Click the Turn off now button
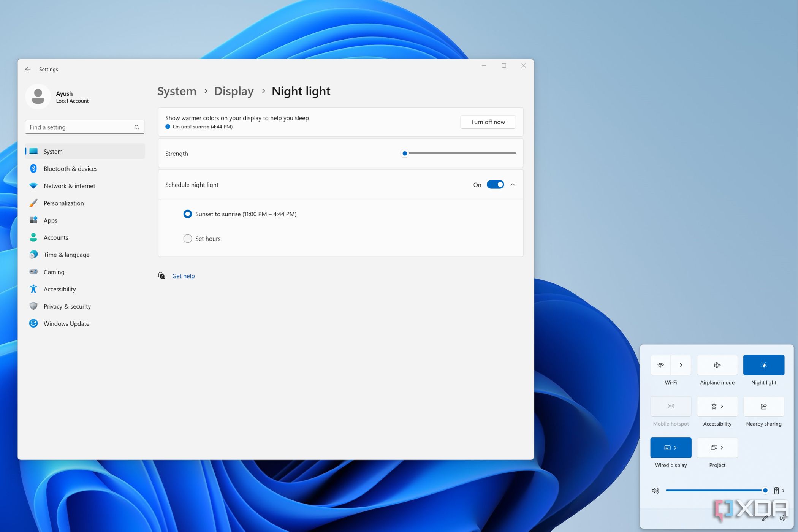798x532 pixels. 488,122
